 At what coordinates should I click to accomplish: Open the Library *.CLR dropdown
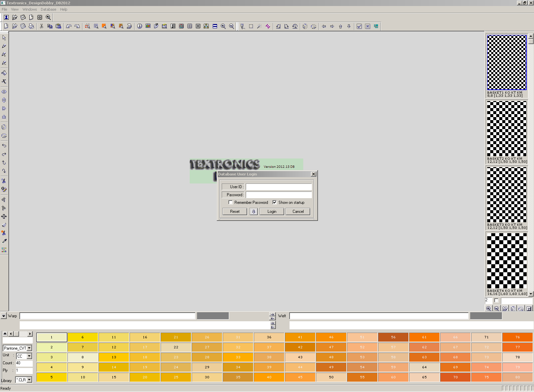click(29, 380)
